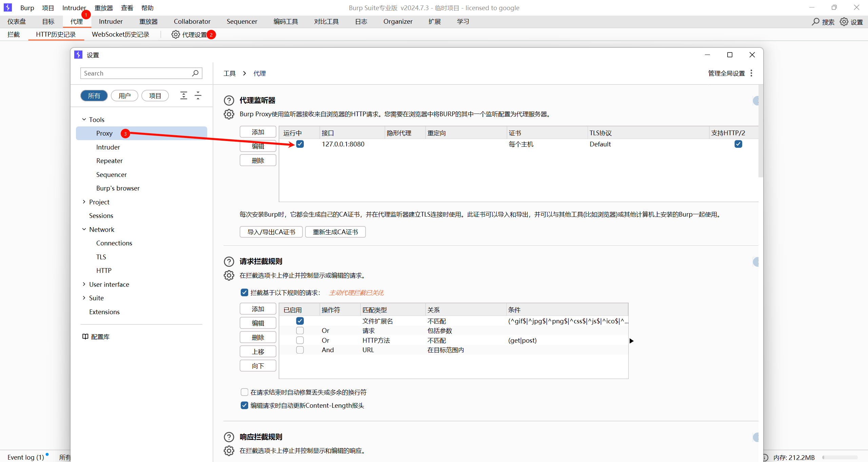868x462 pixels.
Task: Click the 导入/导出CA证书 button
Action: pyautogui.click(x=271, y=232)
